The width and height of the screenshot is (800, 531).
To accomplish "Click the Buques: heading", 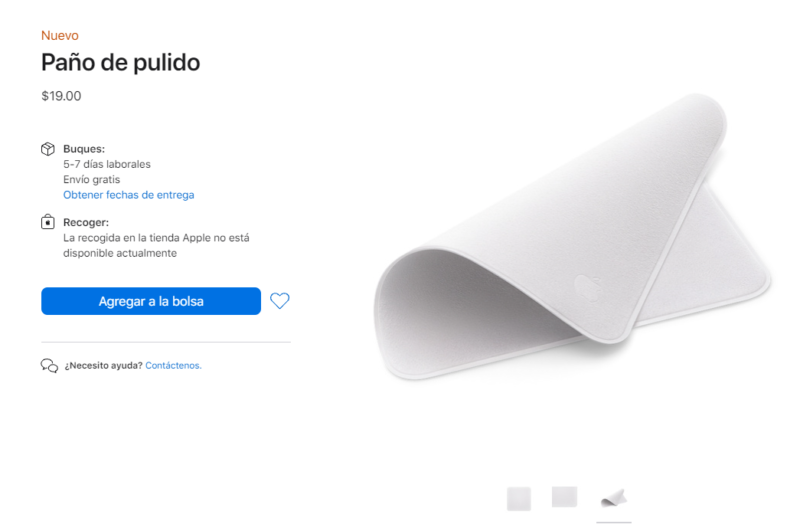I will click(x=84, y=149).
